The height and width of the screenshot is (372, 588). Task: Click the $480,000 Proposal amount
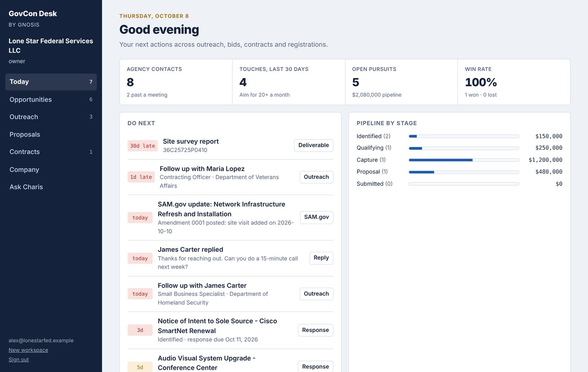click(x=549, y=172)
